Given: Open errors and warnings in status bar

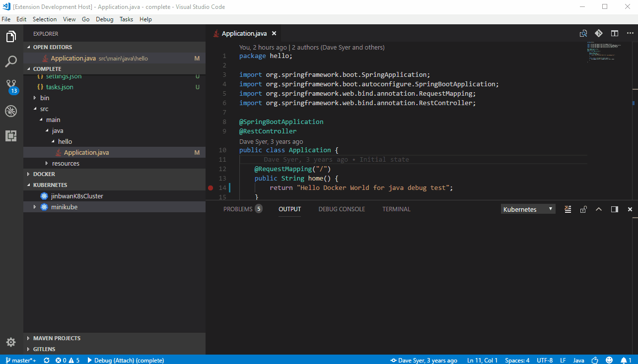Looking at the screenshot, I should [x=68, y=360].
